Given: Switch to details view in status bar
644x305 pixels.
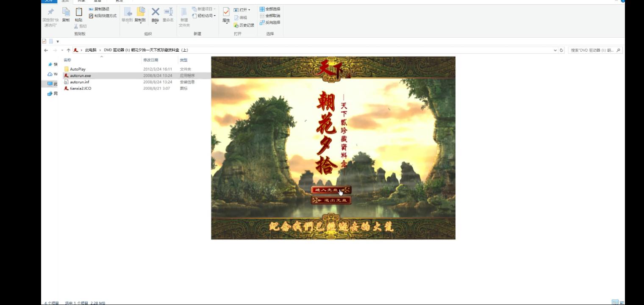Looking at the screenshot, I should pos(615,302).
